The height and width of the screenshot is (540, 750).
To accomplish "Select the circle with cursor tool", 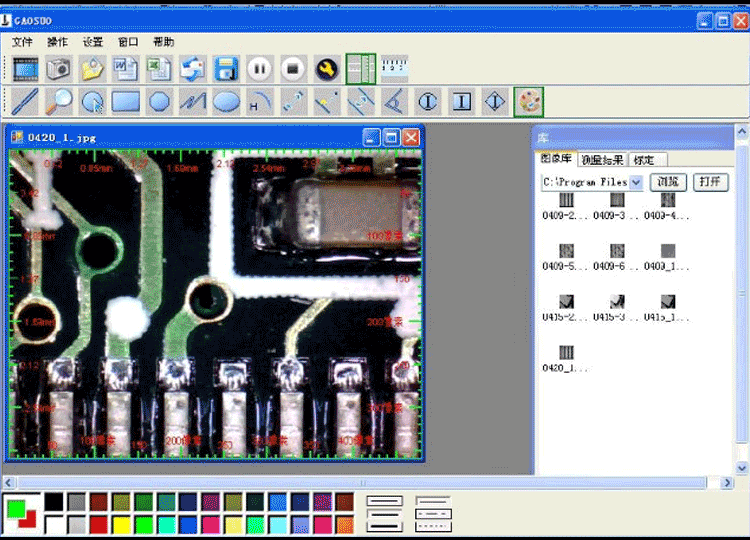I will tap(92, 101).
